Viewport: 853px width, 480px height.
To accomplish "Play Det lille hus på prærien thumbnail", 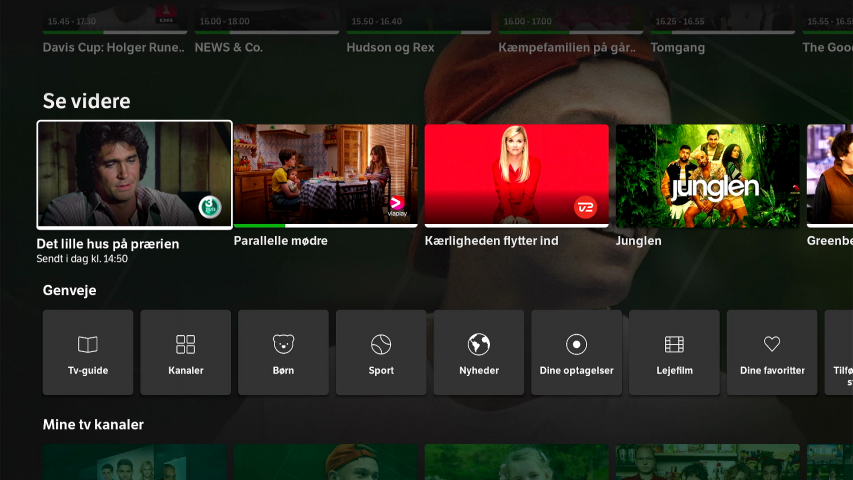I will coord(134,175).
